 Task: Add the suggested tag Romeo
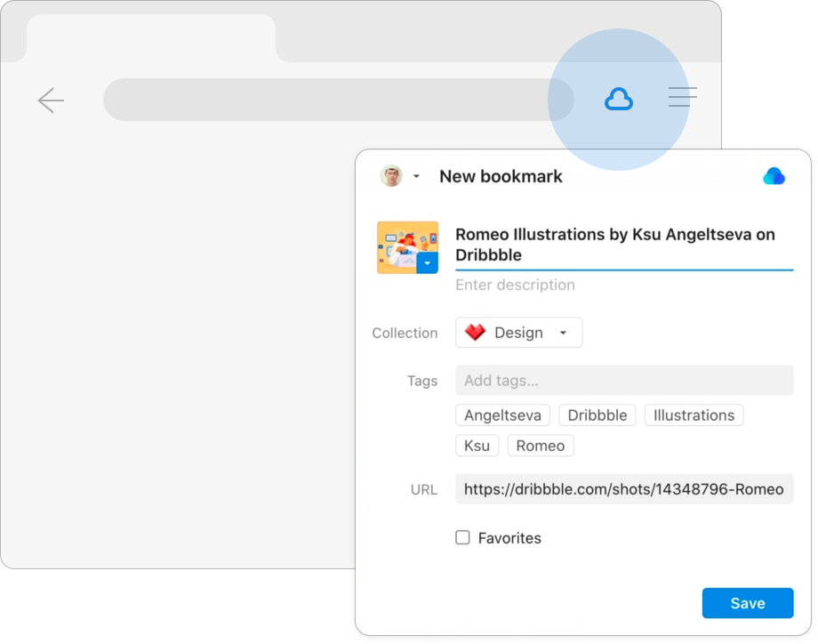click(541, 446)
